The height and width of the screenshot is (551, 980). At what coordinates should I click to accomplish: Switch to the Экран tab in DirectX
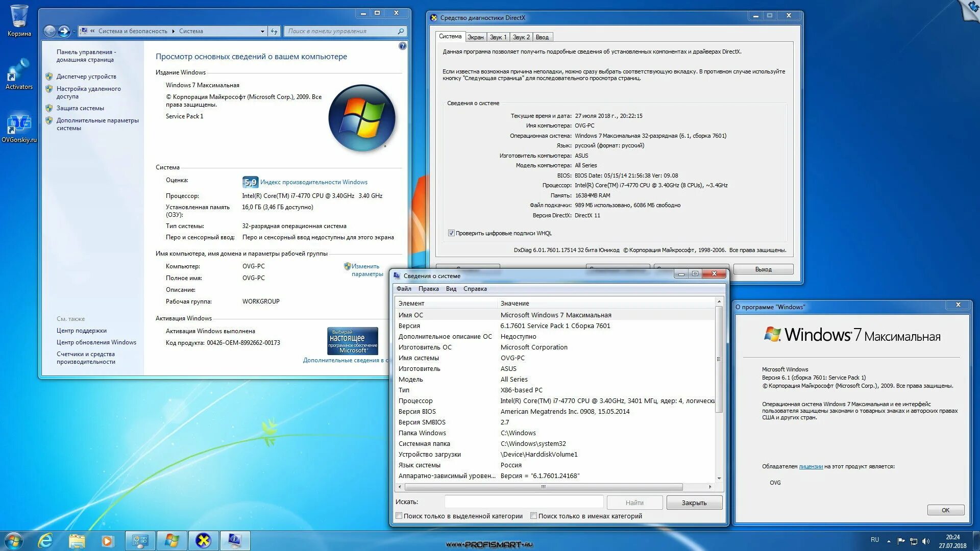coord(475,37)
